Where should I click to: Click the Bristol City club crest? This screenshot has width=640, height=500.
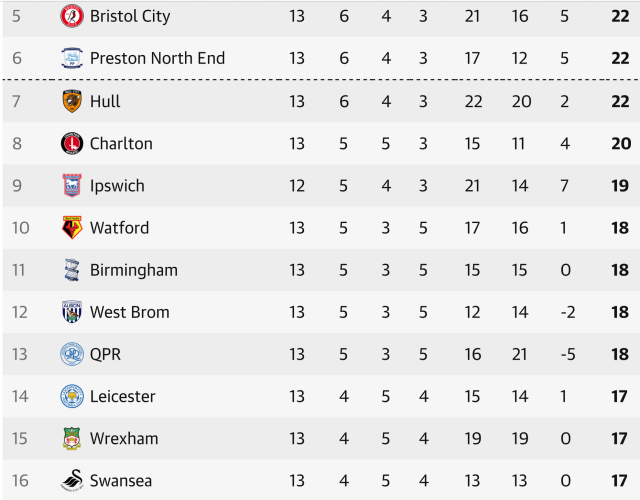pos(72,16)
